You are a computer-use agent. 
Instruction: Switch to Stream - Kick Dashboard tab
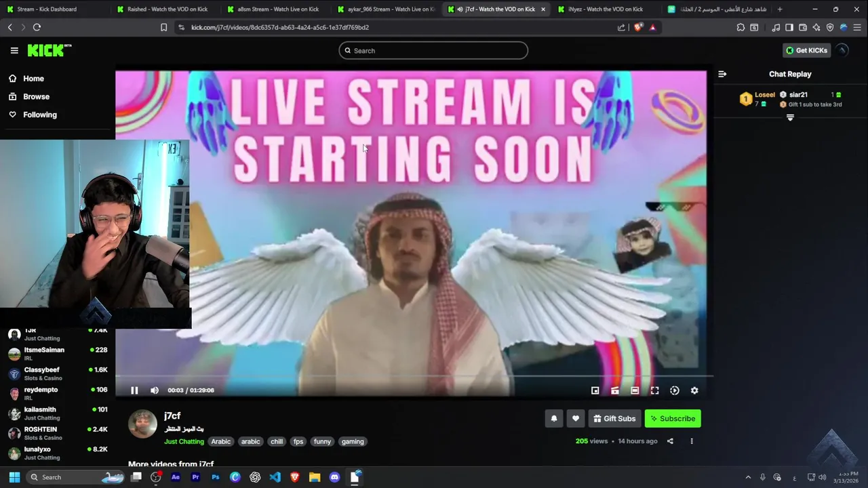pyautogui.click(x=54, y=9)
